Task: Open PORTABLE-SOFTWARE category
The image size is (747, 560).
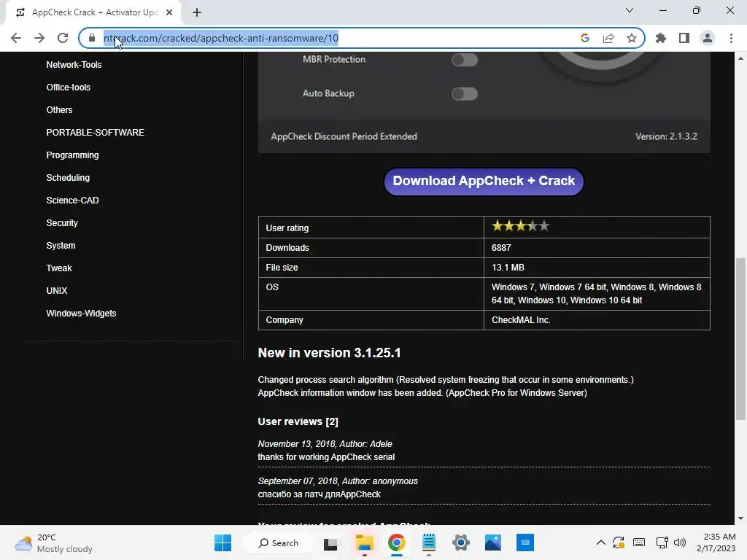Action: 96,133
